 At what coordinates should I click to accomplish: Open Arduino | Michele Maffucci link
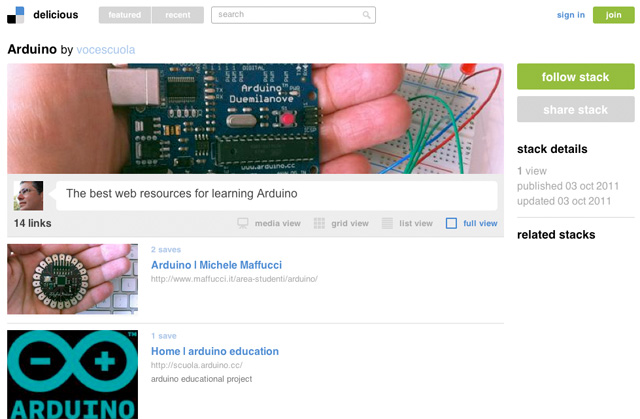click(x=216, y=265)
